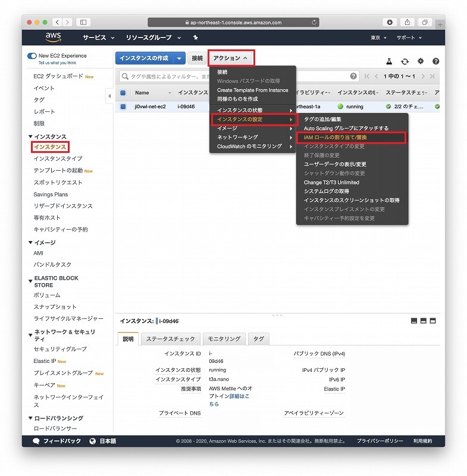Select the split details pane layout icon
The width and height of the screenshot is (467, 476).
424,321
